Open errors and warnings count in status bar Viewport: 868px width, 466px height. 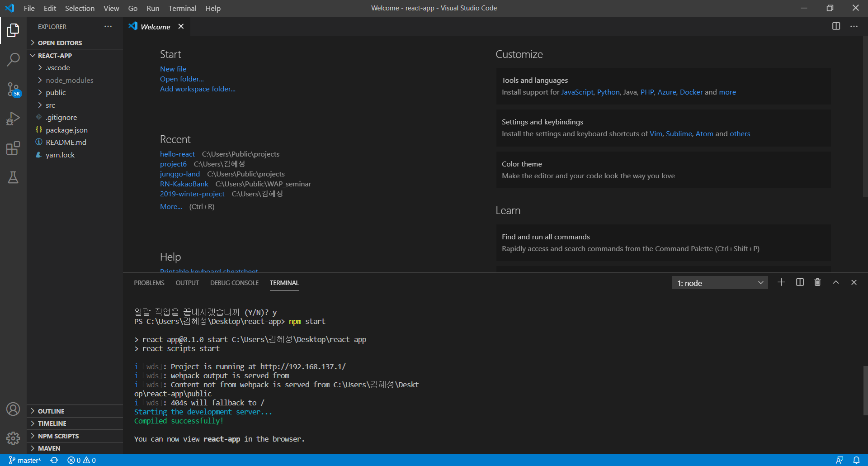(81, 460)
